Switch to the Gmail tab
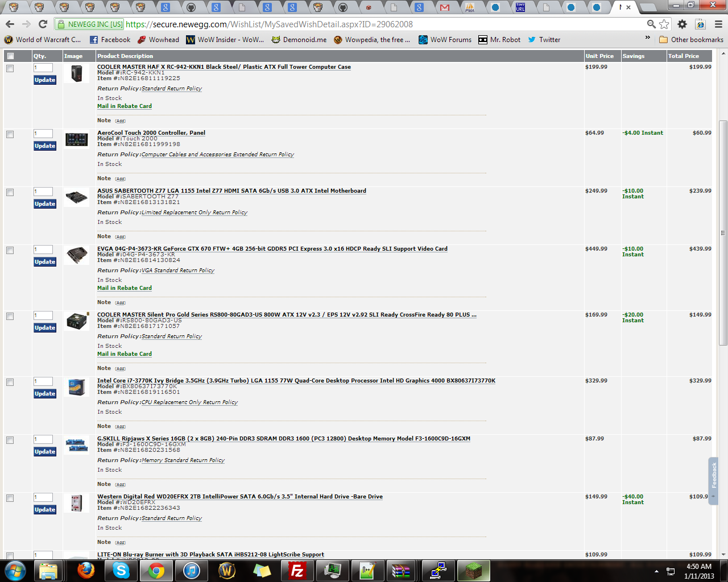Viewport: 728px width, 582px height. (x=445, y=7)
